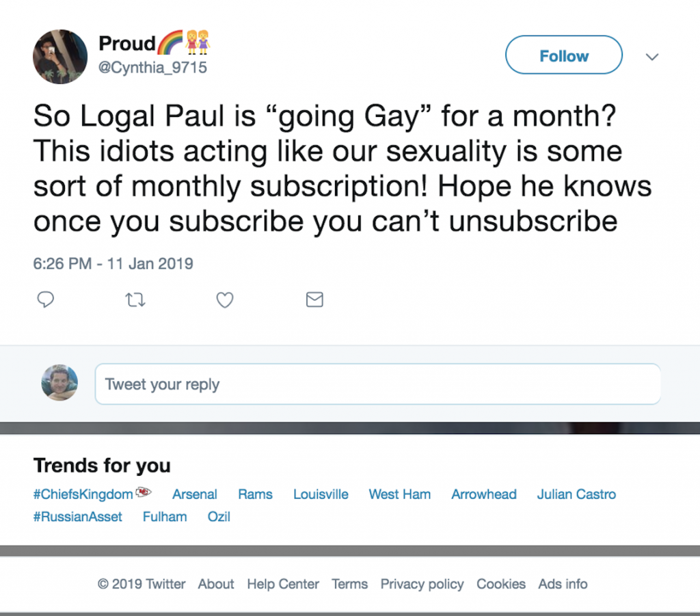This screenshot has width=700, height=616.
Task: Follow the @Cynthia_9715 account
Action: pyautogui.click(x=563, y=55)
